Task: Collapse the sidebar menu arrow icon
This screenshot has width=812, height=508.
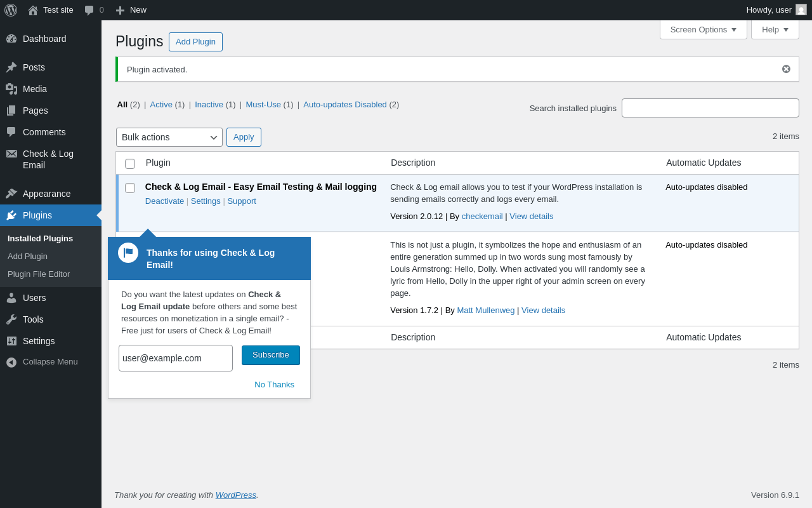Action: click(11, 362)
